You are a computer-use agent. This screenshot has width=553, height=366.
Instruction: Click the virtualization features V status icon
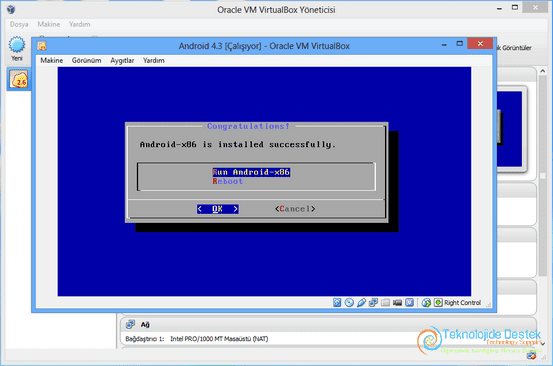(409, 303)
